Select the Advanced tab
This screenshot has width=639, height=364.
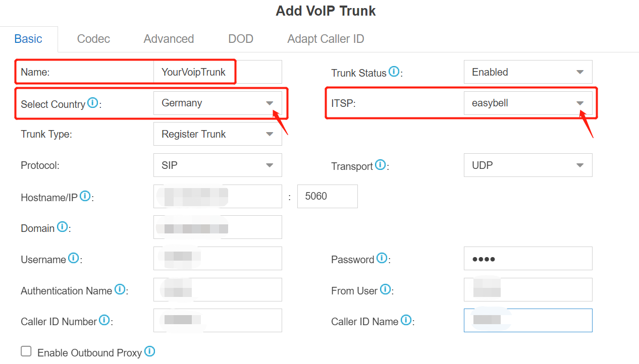tap(168, 39)
